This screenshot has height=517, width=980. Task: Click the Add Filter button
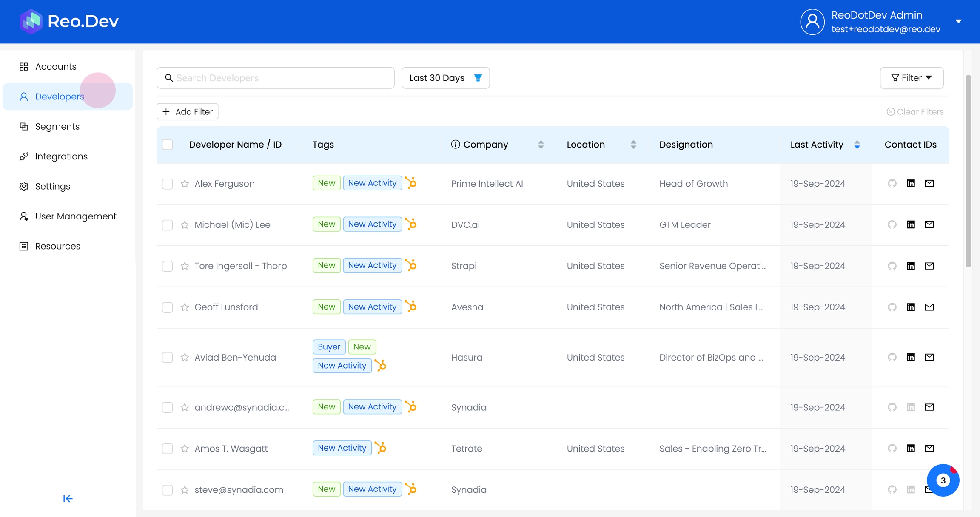pos(188,111)
